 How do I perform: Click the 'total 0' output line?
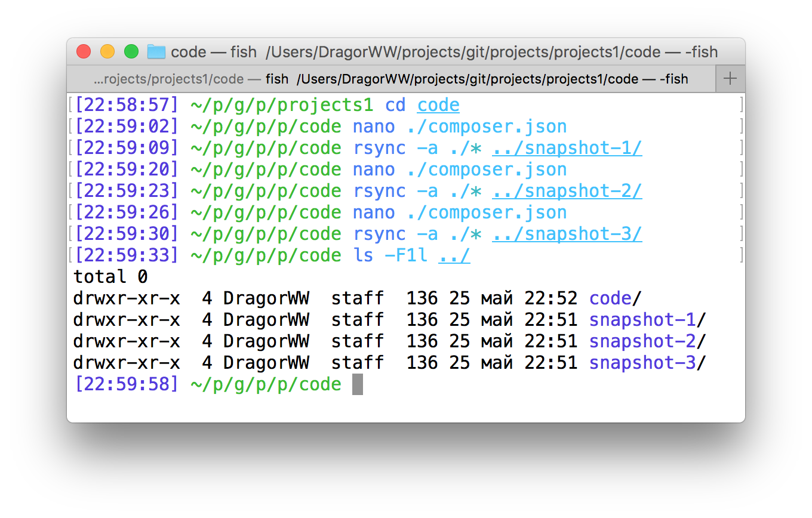coord(110,277)
